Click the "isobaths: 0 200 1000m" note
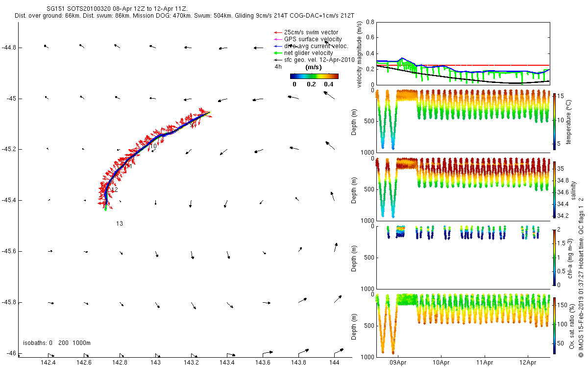 pyautogui.click(x=57, y=342)
